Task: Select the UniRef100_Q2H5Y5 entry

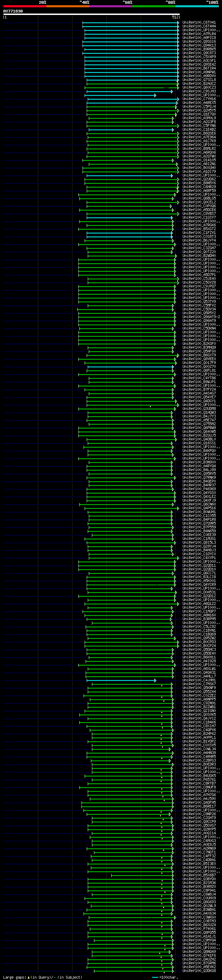Action: click(x=199, y=110)
